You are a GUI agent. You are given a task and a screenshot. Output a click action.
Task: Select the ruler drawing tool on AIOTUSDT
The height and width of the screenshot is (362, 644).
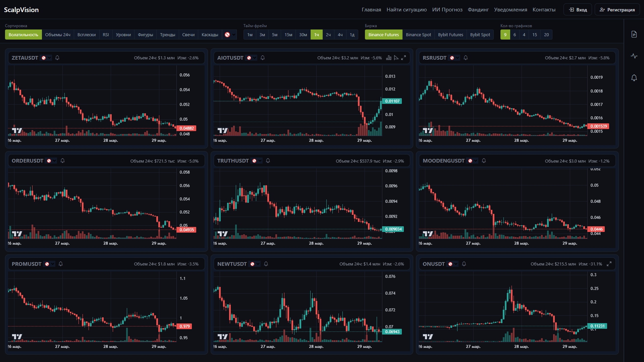(396, 58)
